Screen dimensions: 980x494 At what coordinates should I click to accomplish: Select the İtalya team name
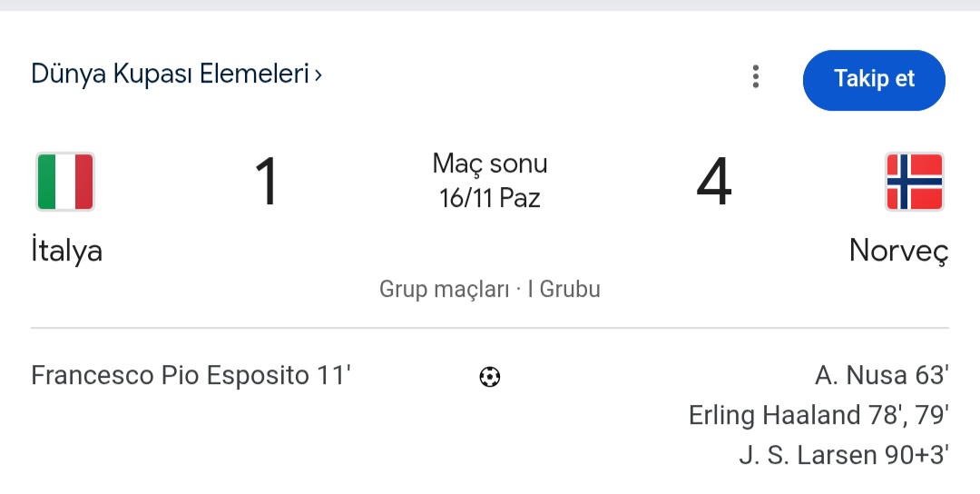(x=66, y=251)
